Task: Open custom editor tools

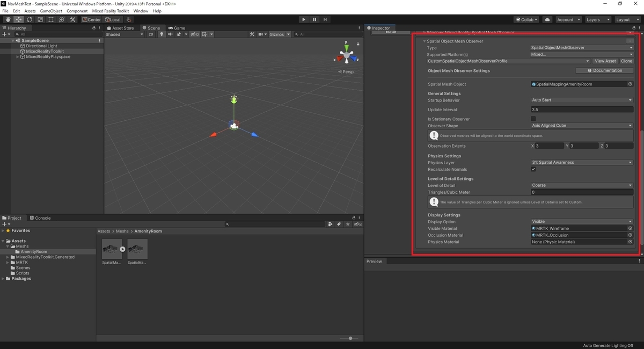Action: [x=72, y=19]
